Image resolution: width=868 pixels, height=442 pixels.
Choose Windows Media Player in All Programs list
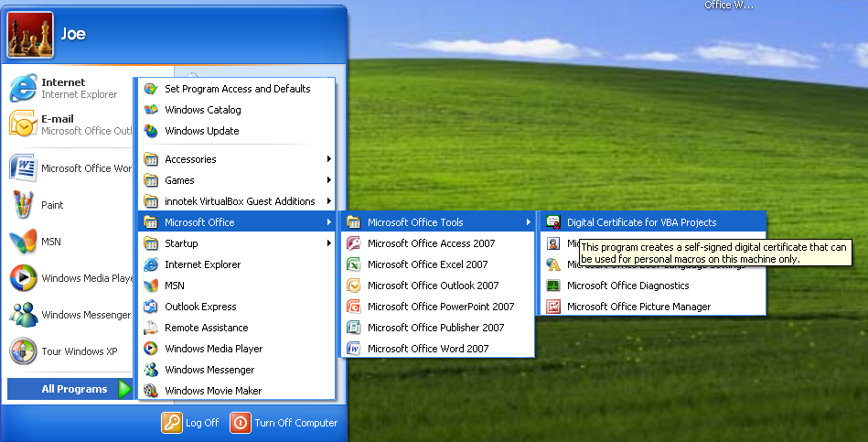236,349
